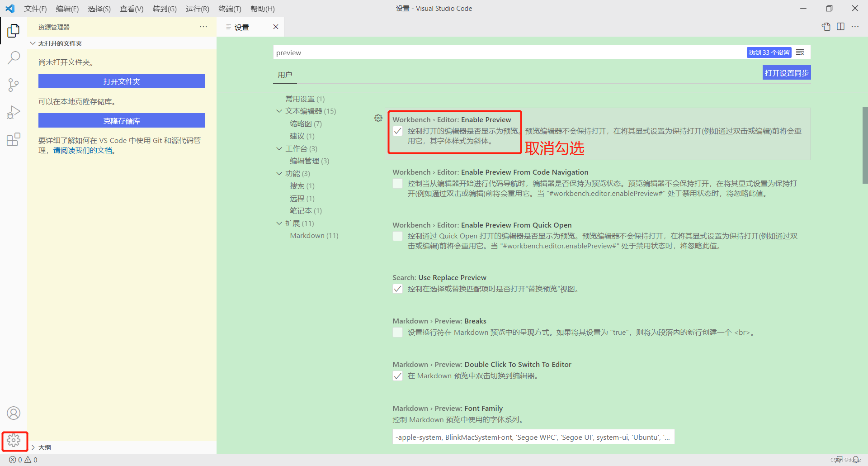Select 建议 (1) in settings tree
This screenshot has height=466, width=868.
pyautogui.click(x=302, y=136)
